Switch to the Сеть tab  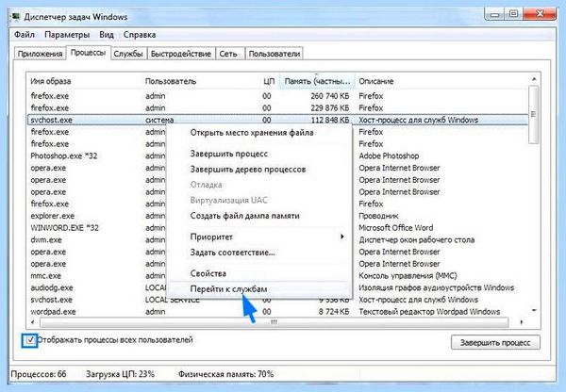228,54
